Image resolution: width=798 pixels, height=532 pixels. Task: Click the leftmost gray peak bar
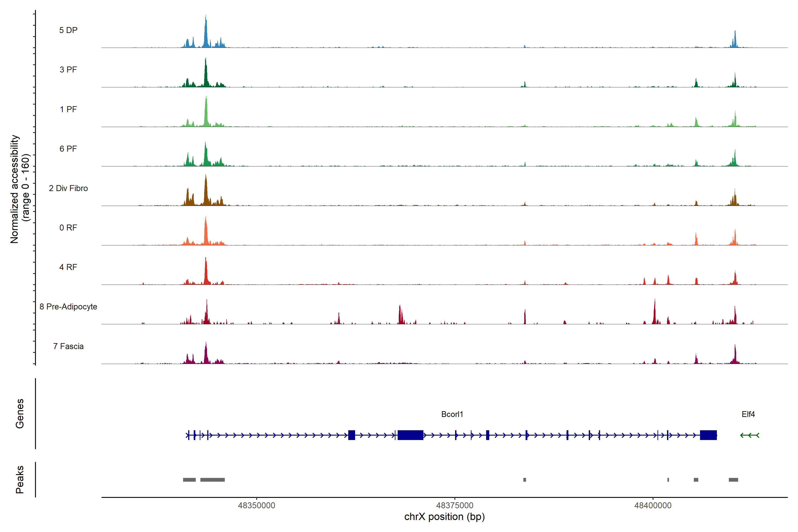pyautogui.click(x=189, y=480)
